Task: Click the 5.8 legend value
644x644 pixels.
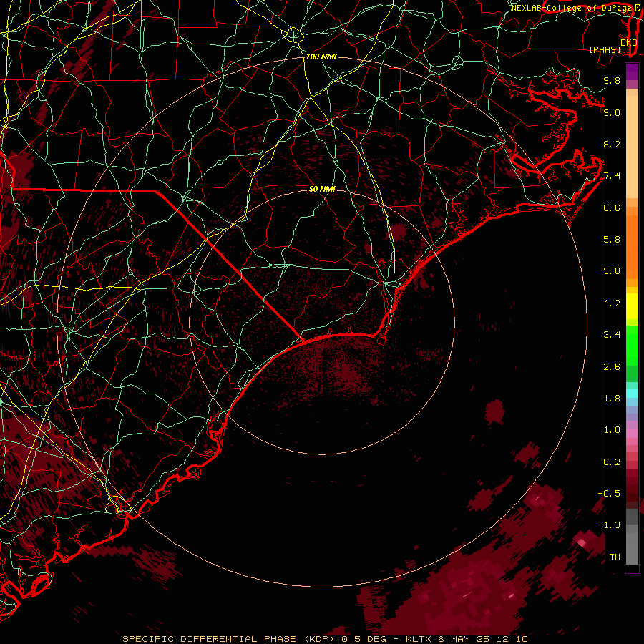Action: click(x=612, y=240)
